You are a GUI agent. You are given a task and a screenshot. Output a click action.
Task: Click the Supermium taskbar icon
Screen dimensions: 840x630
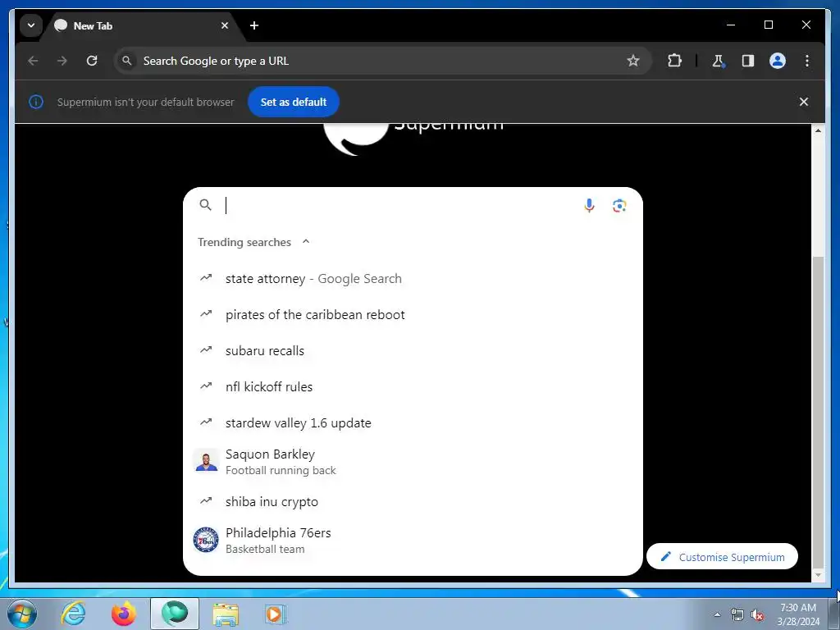[175, 614]
